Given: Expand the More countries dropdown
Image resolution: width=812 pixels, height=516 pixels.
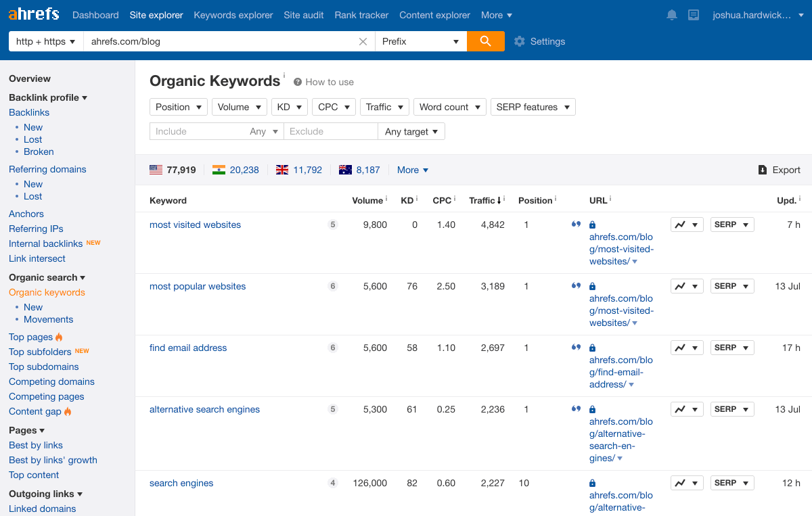Looking at the screenshot, I should point(412,169).
